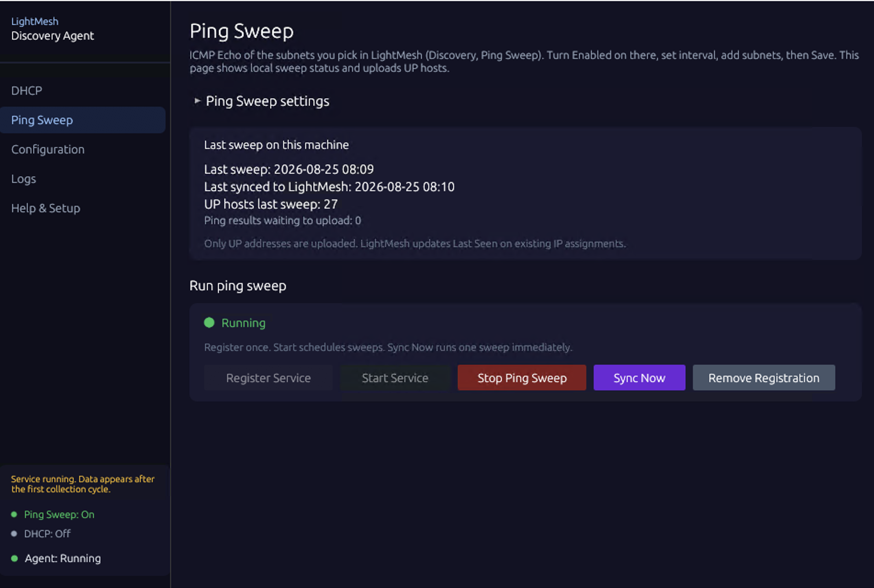874x588 pixels.
Task: Stop the ping sweep with the red button
Action: point(522,378)
